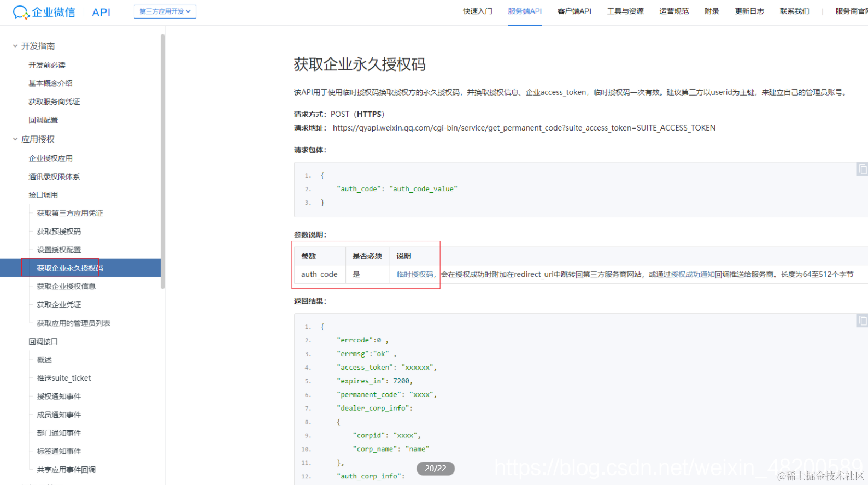Click the auth_code parameter cell
Image resolution: width=868 pixels, height=485 pixels.
(x=319, y=275)
